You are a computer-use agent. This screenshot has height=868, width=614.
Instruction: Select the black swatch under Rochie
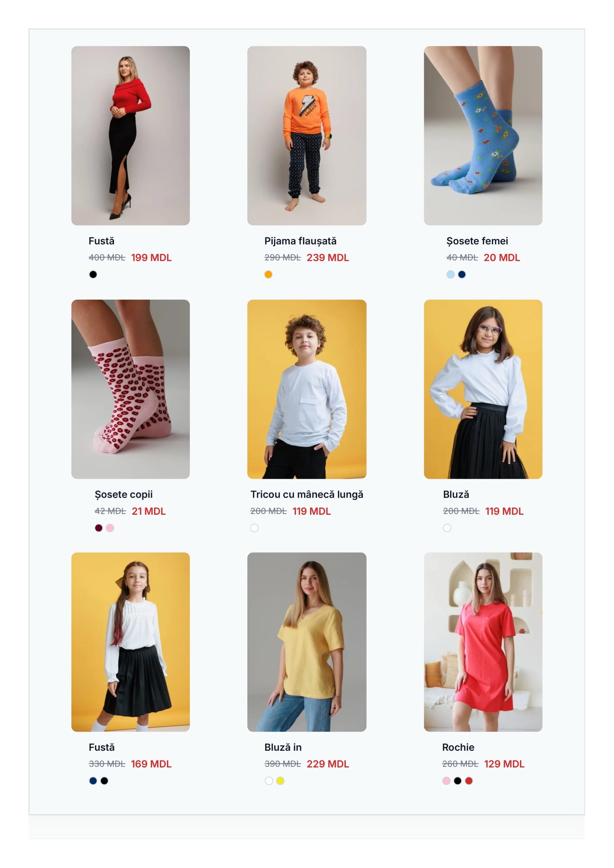[x=457, y=781]
